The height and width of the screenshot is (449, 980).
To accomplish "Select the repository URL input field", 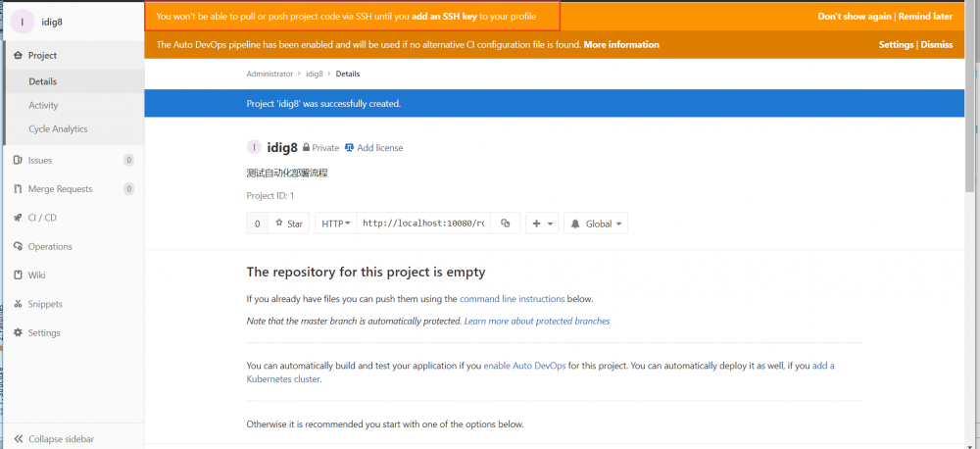I will (x=423, y=224).
